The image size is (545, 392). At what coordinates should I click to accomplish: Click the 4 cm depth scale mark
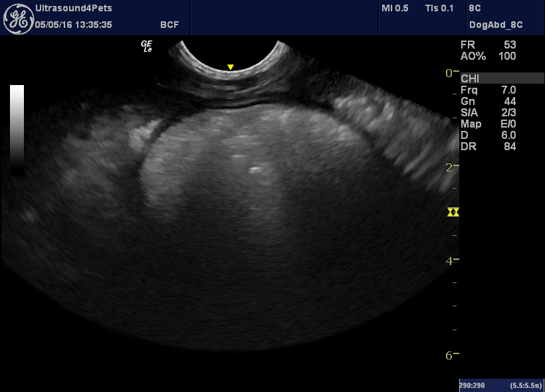[452, 261]
